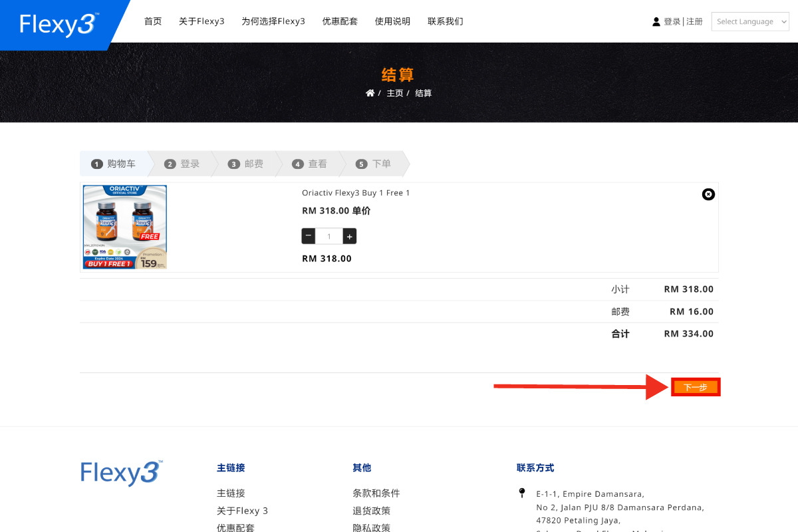The image size is (798, 532).
Task: Select the 购物车 step tab
Action: click(x=114, y=164)
